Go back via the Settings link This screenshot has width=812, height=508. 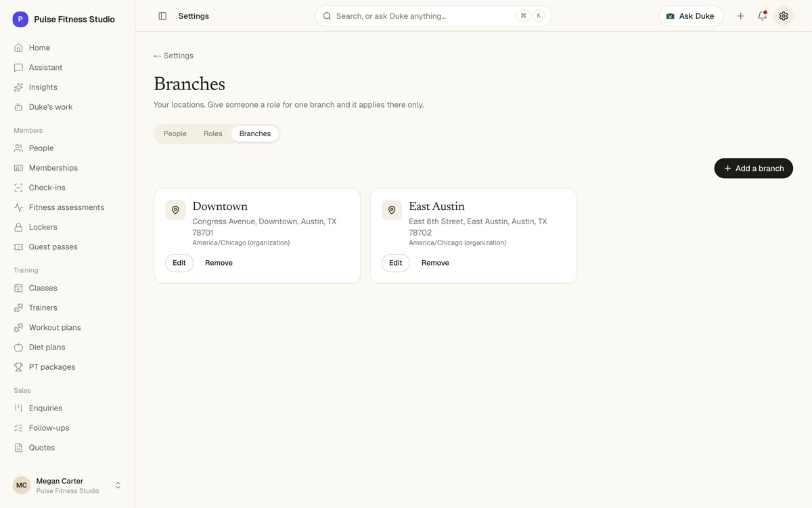click(x=173, y=56)
